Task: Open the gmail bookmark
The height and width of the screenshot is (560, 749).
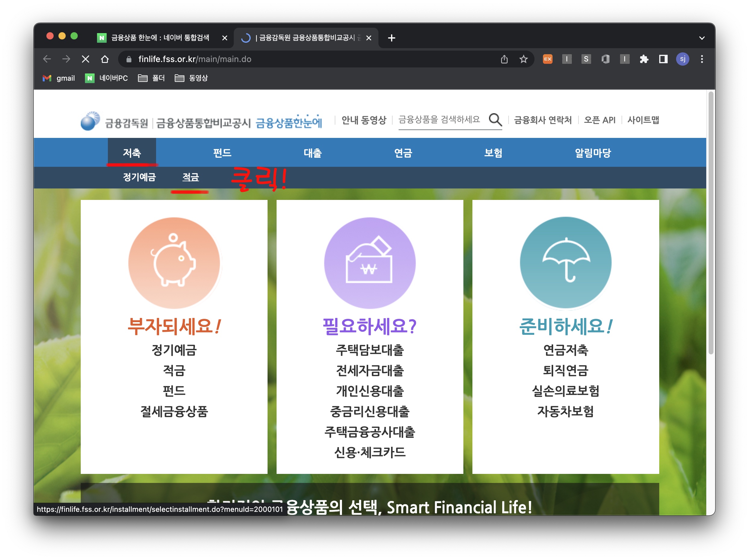Action: [58, 78]
